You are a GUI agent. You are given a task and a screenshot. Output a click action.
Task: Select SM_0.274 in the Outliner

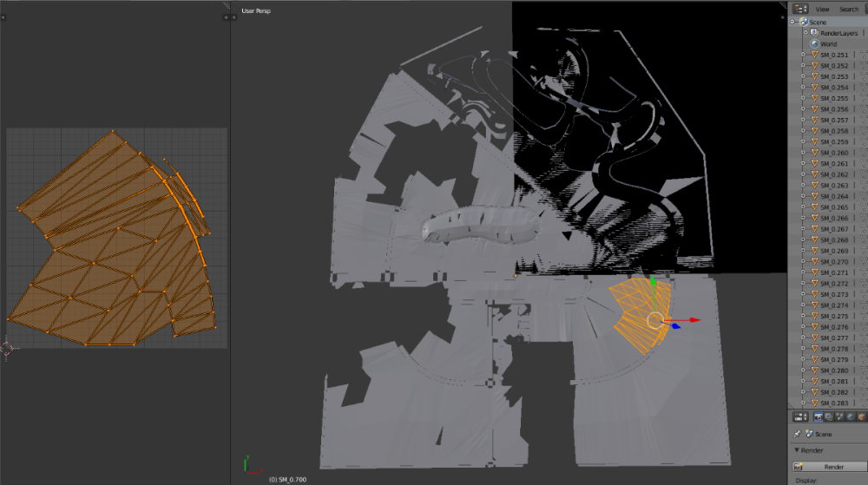click(x=834, y=305)
